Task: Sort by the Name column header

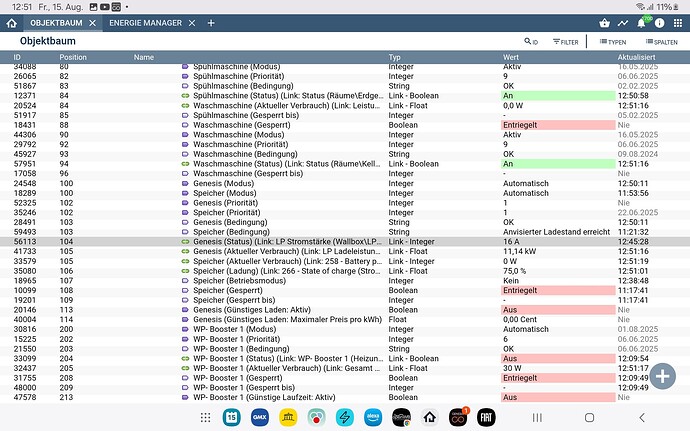Action: point(144,57)
